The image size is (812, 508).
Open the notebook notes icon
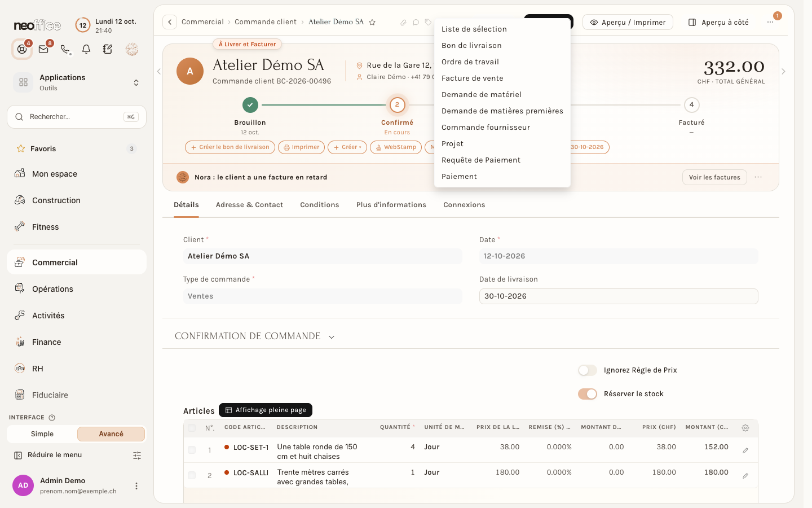[x=108, y=49]
